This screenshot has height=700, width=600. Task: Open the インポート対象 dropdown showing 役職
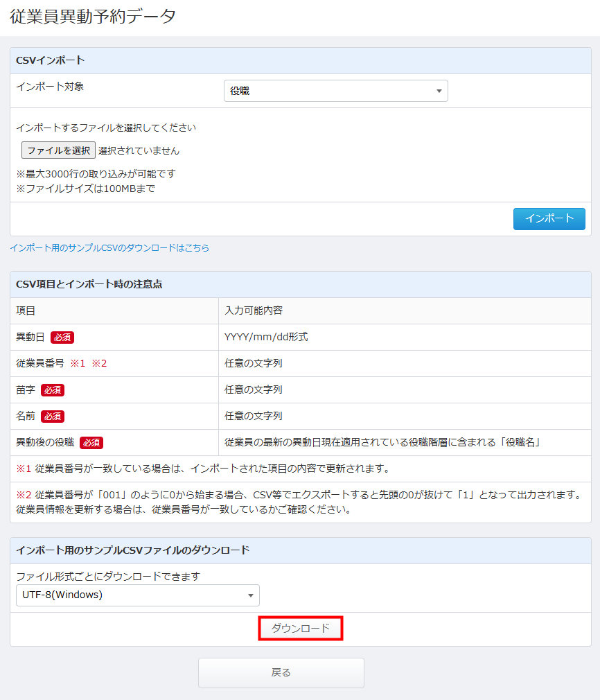click(x=335, y=91)
